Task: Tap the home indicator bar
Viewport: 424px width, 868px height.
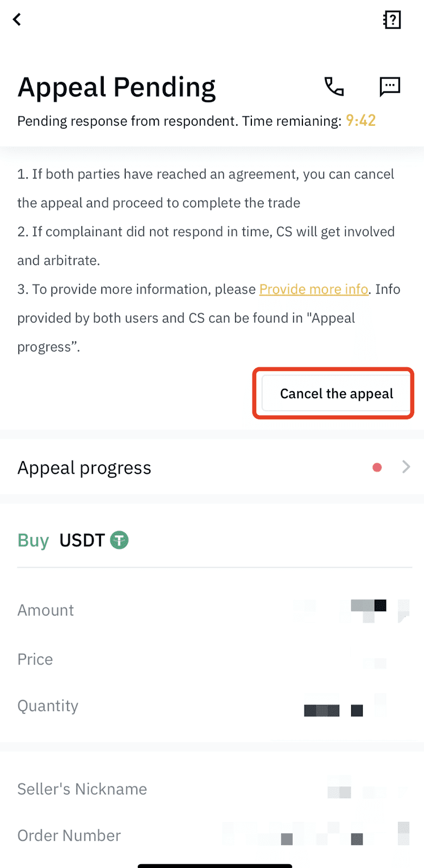Action: pos(215,866)
